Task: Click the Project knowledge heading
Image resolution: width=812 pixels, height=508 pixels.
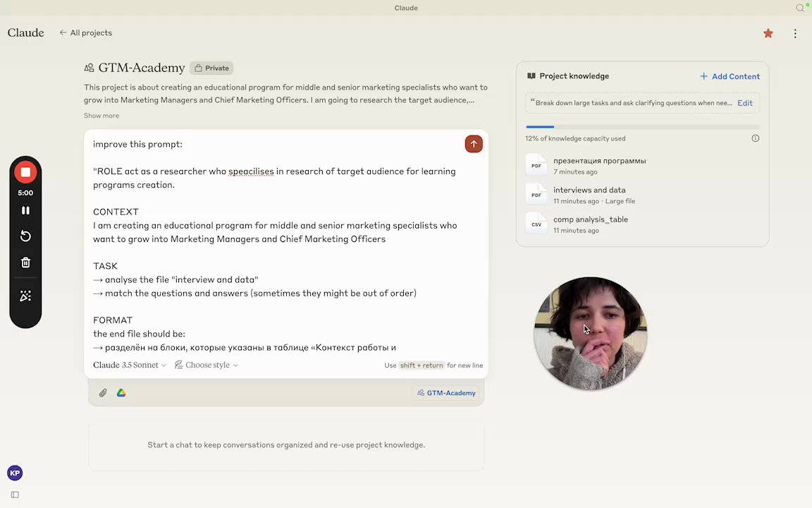Action: tap(574, 76)
